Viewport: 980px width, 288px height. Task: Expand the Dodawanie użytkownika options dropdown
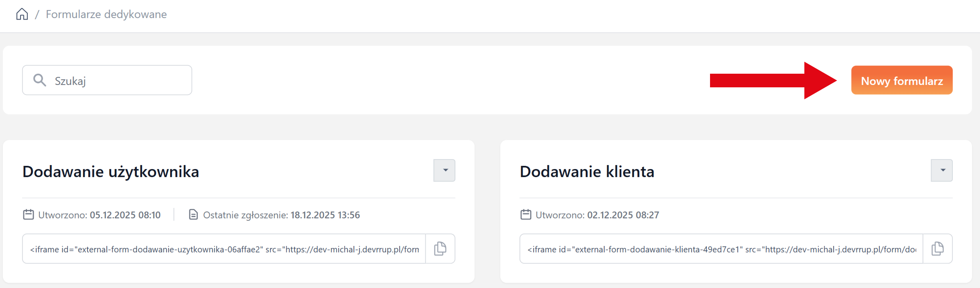444,171
